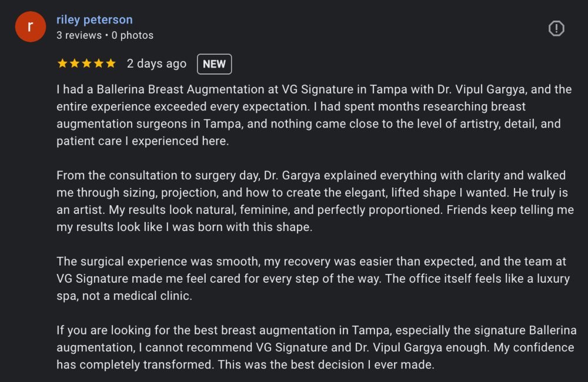The image size is (588, 382).
Task: Click the second star in the rating
Action: pyautogui.click(x=74, y=63)
